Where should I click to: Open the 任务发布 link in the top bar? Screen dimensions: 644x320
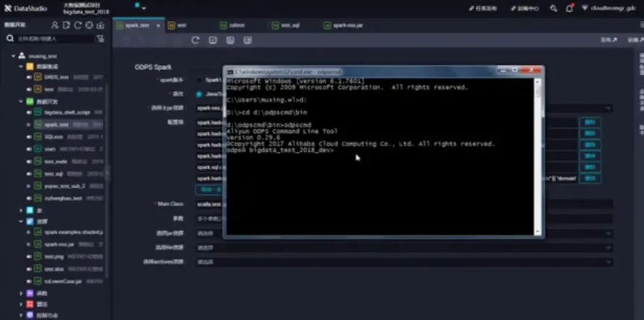click(x=483, y=8)
